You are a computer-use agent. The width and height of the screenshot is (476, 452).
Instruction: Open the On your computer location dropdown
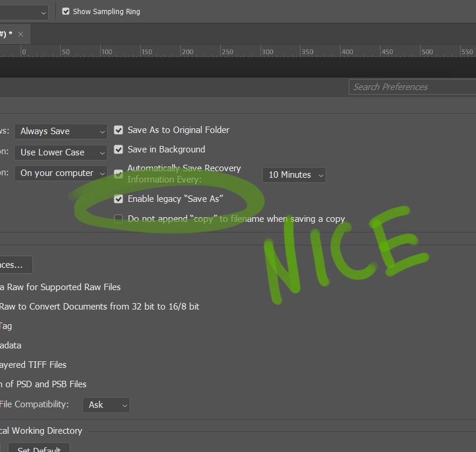click(61, 173)
